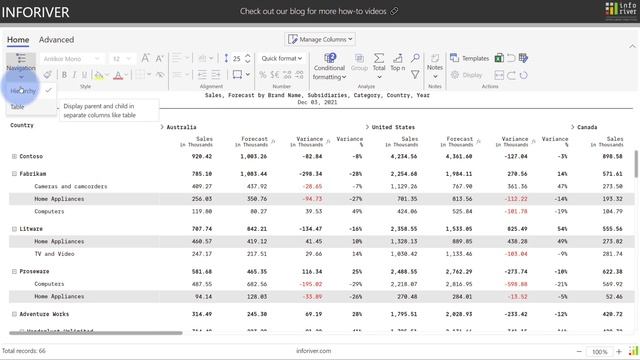The width and height of the screenshot is (640, 360).
Task: Open the font size dropdown
Action: click(x=122, y=59)
